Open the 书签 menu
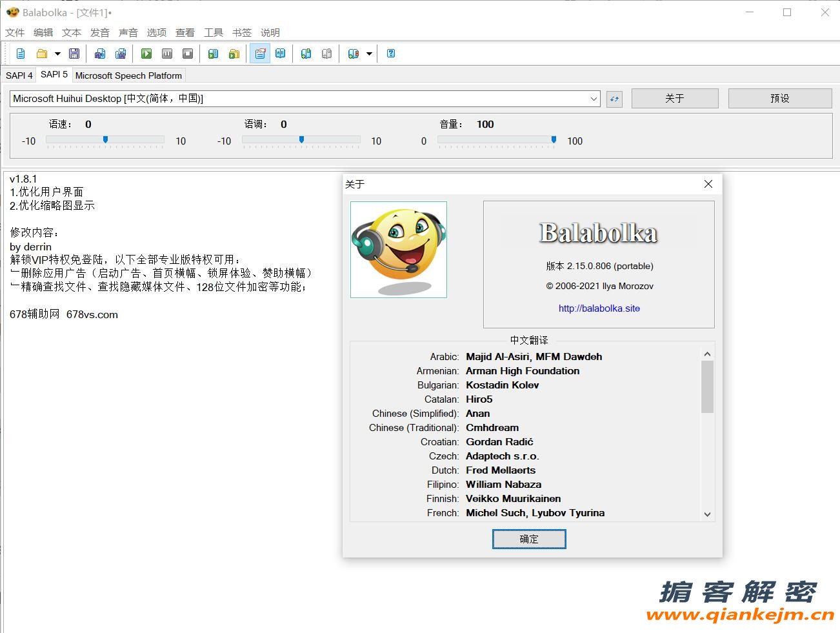This screenshot has height=633, width=840. tap(242, 32)
